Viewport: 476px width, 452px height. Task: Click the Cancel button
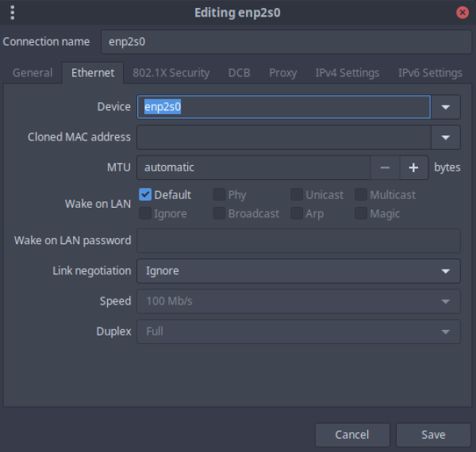click(x=351, y=435)
